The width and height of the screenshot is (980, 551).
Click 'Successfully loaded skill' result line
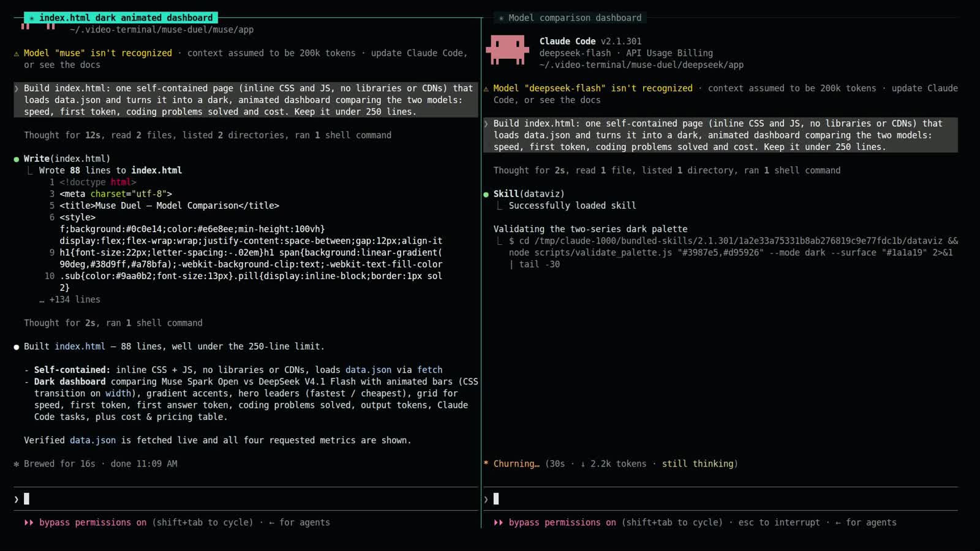point(572,206)
